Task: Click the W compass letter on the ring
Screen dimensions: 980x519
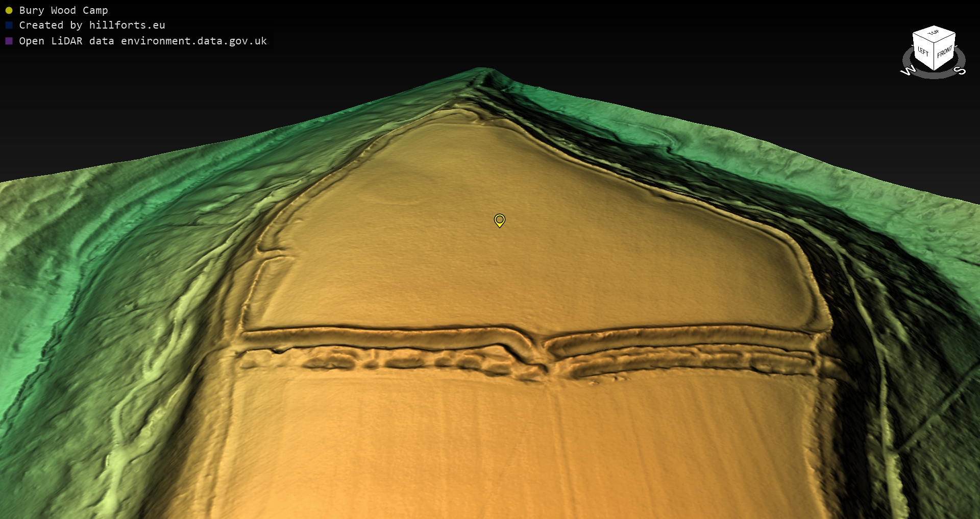Action: [908, 70]
